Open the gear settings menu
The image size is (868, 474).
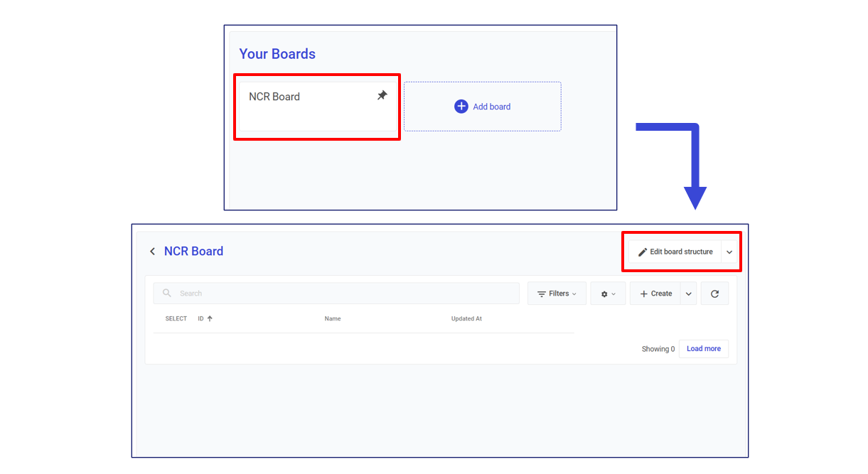[608, 293]
